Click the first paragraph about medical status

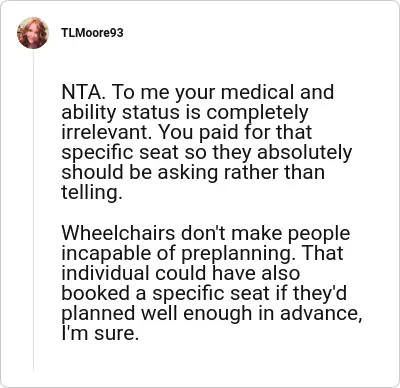coord(207,142)
